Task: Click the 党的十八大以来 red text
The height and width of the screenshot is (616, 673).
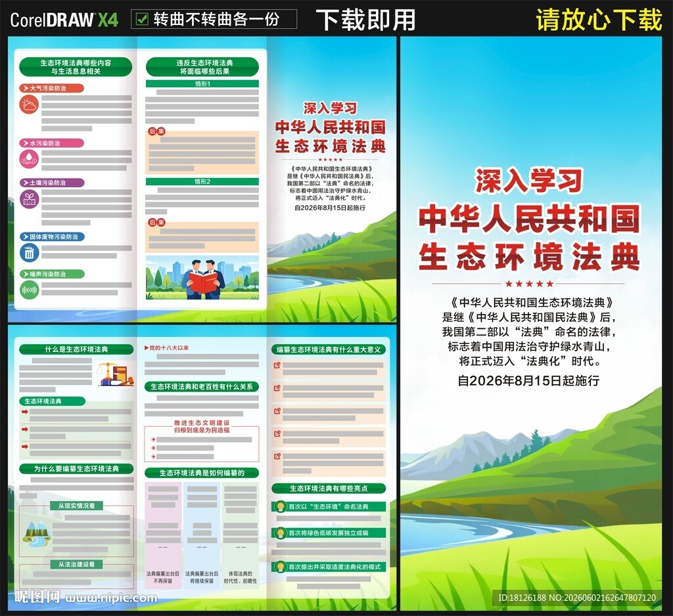Action: point(169,348)
